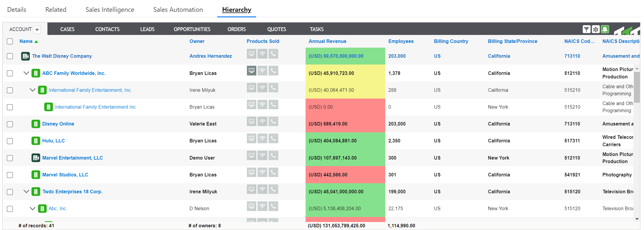
Task: Click monitor product icon for ABC Family Worldwide
Action: [252, 71]
